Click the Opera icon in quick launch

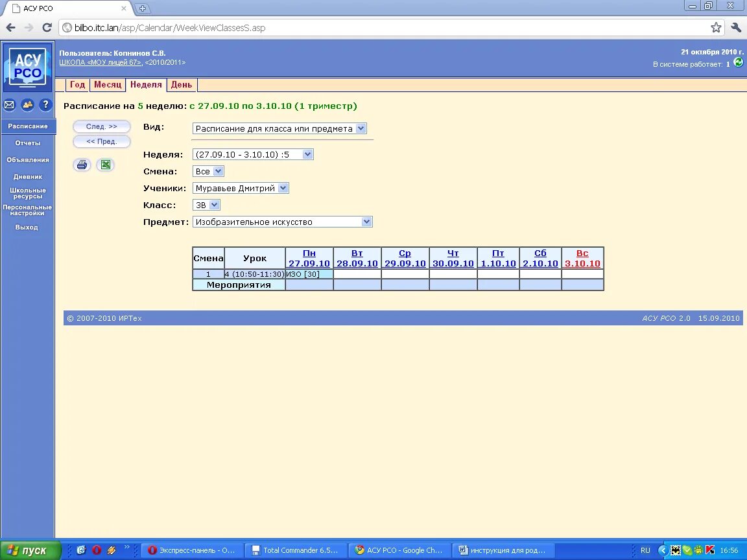click(96, 550)
